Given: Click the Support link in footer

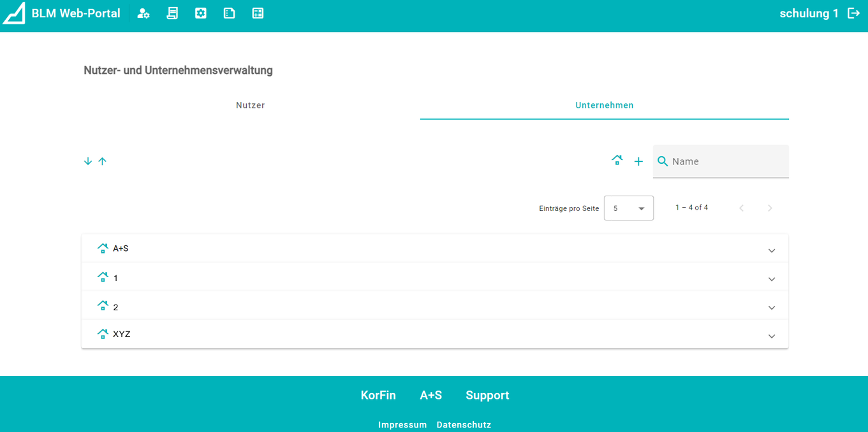Looking at the screenshot, I should tap(487, 395).
